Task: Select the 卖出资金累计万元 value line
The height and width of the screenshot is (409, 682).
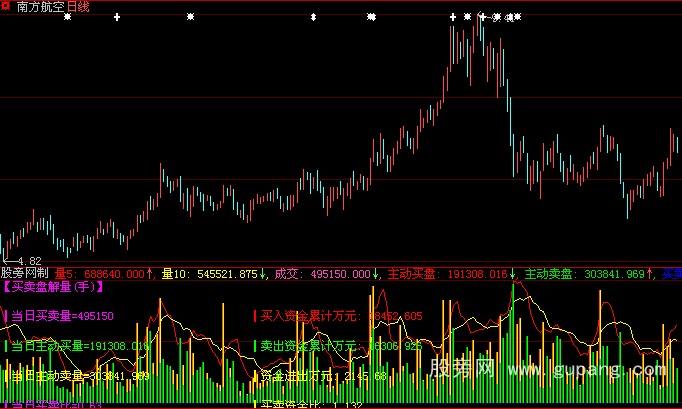Action: coord(338,346)
